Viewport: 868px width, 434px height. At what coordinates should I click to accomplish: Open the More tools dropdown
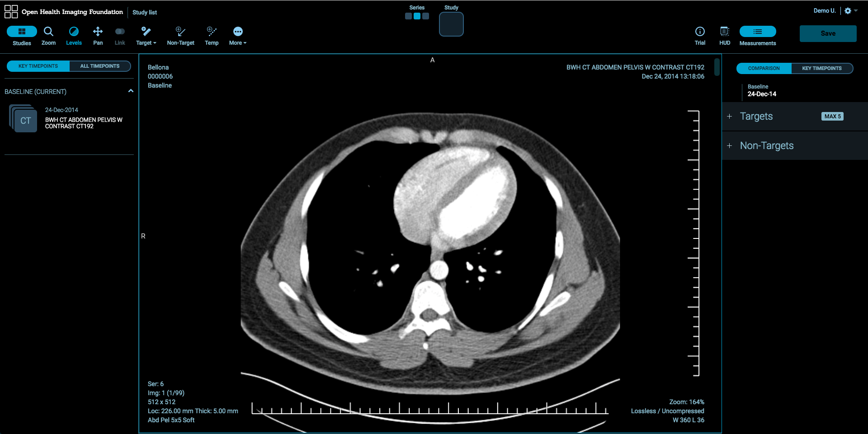(237, 35)
